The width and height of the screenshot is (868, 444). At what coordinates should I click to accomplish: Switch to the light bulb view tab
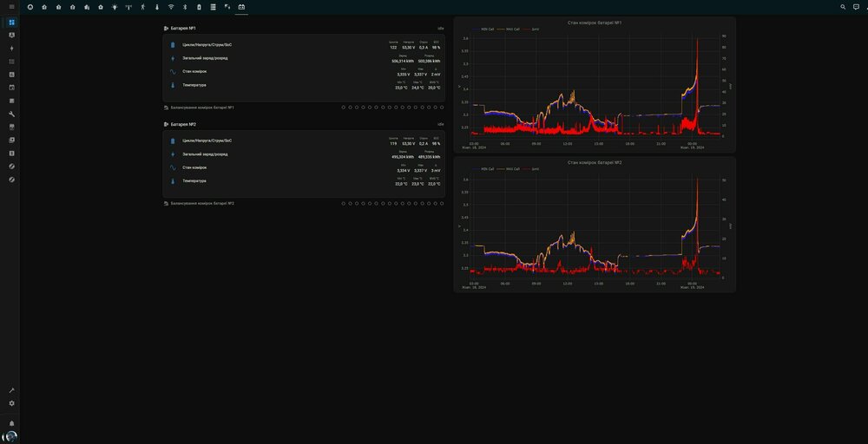115,6
